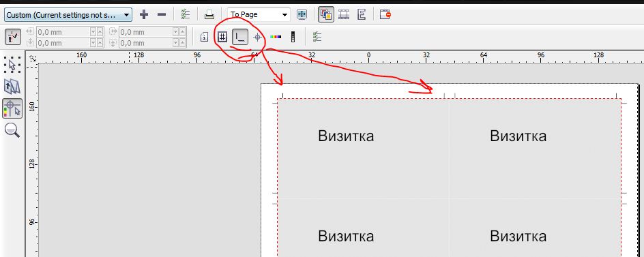644x257 pixels.
Task: Click the upper-right Визитка card text
Action: (518, 136)
